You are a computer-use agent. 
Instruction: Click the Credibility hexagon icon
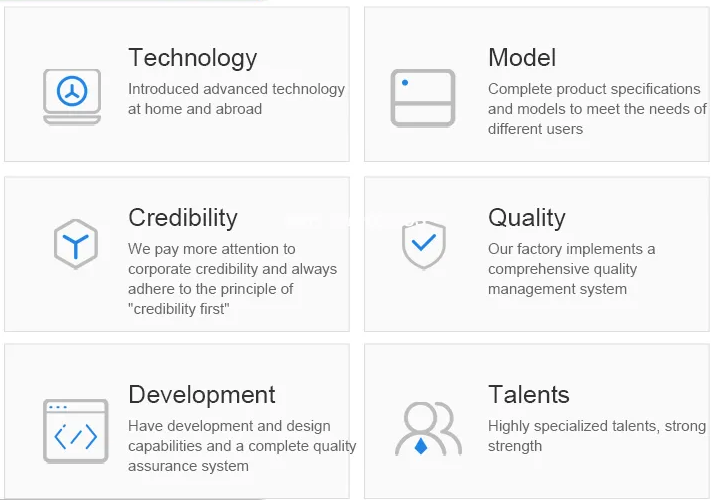point(75,244)
